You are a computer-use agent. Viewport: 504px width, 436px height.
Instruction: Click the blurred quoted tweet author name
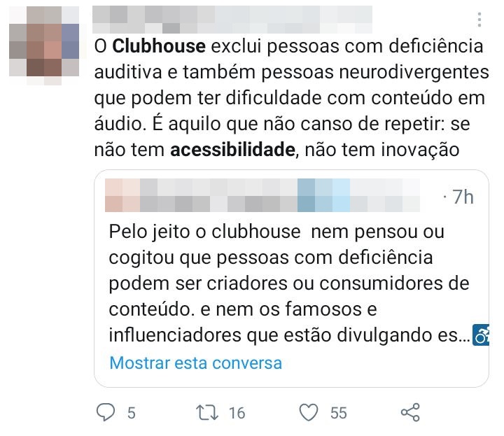tap(262, 195)
